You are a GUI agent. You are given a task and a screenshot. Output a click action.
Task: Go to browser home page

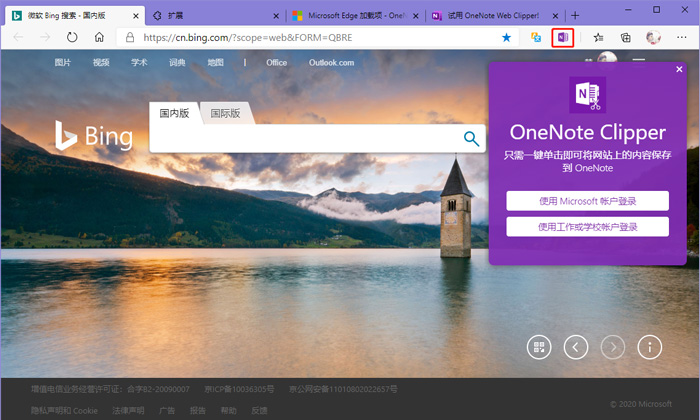tap(99, 37)
